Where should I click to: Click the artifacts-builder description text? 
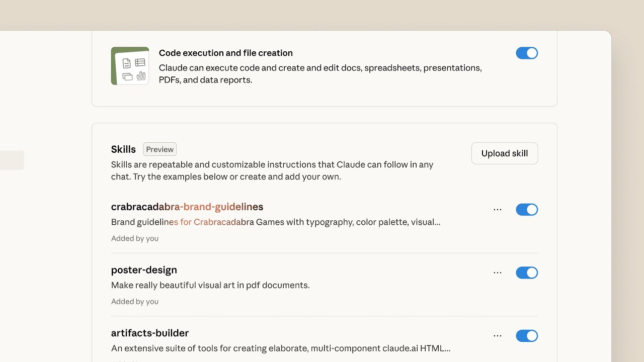coord(281,348)
